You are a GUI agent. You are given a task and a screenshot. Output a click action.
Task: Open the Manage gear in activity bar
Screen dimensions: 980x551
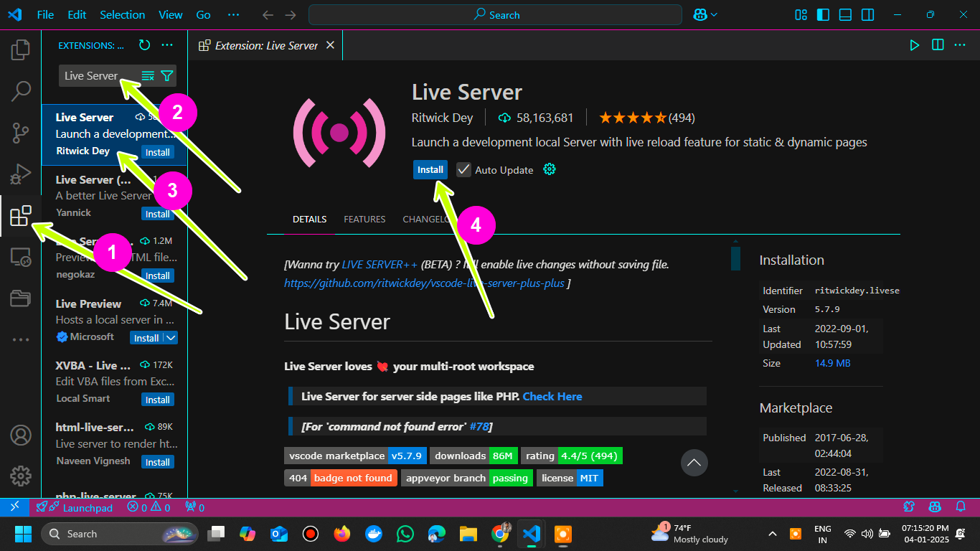(21, 475)
